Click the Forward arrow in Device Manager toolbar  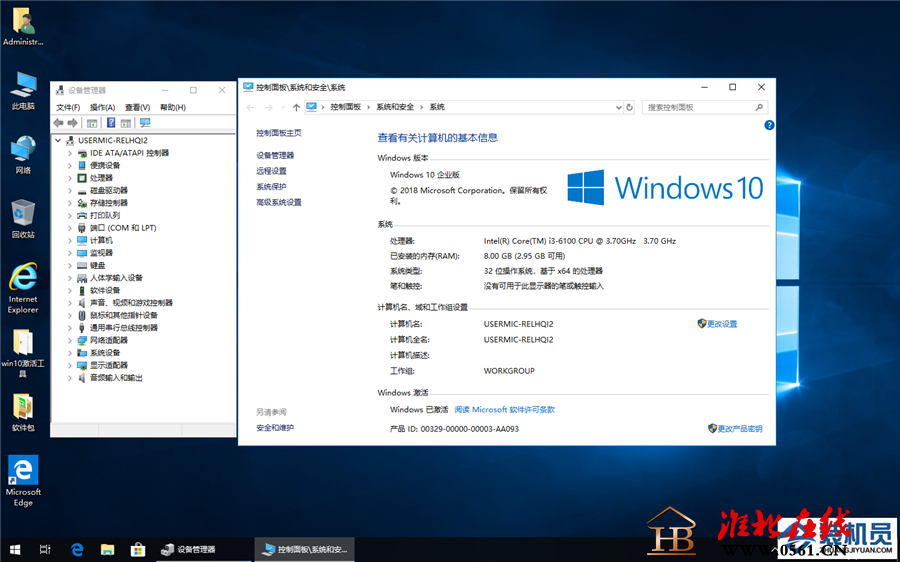coord(72,123)
